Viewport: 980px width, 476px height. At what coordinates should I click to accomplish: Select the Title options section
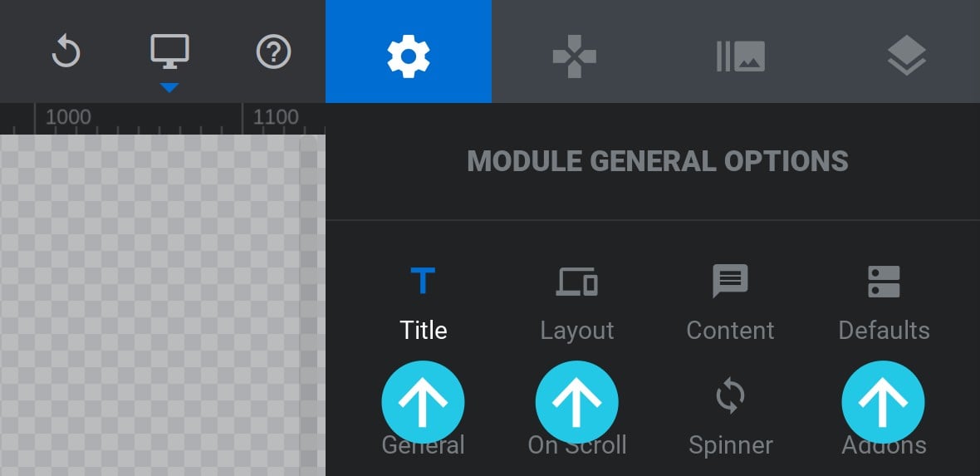(x=423, y=303)
